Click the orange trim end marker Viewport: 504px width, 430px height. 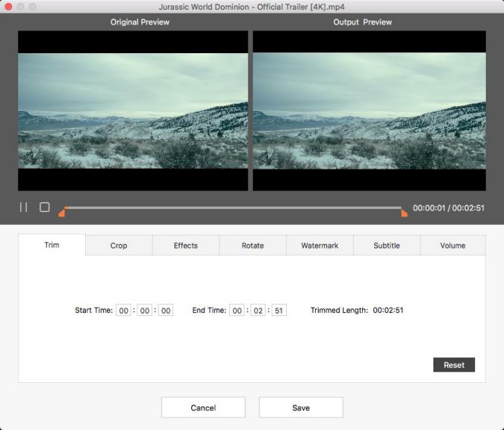[x=405, y=213]
